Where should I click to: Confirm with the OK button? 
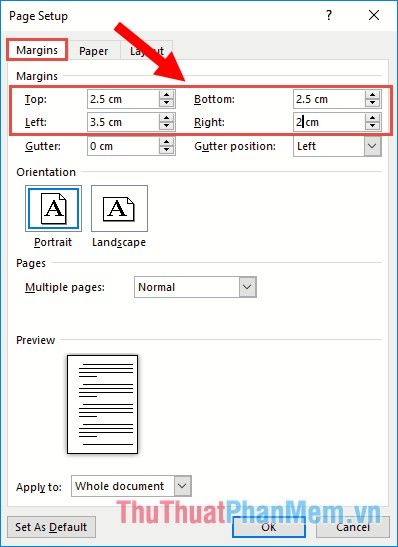(x=269, y=527)
